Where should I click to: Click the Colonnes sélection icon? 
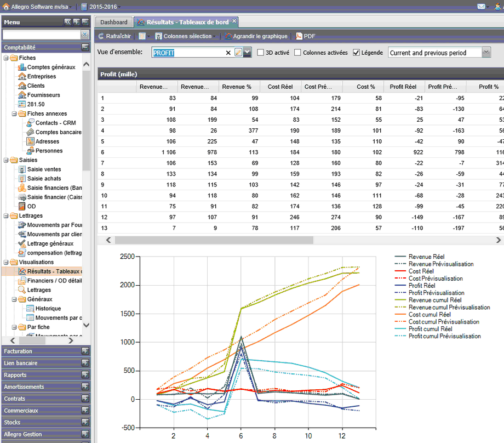coord(158,36)
